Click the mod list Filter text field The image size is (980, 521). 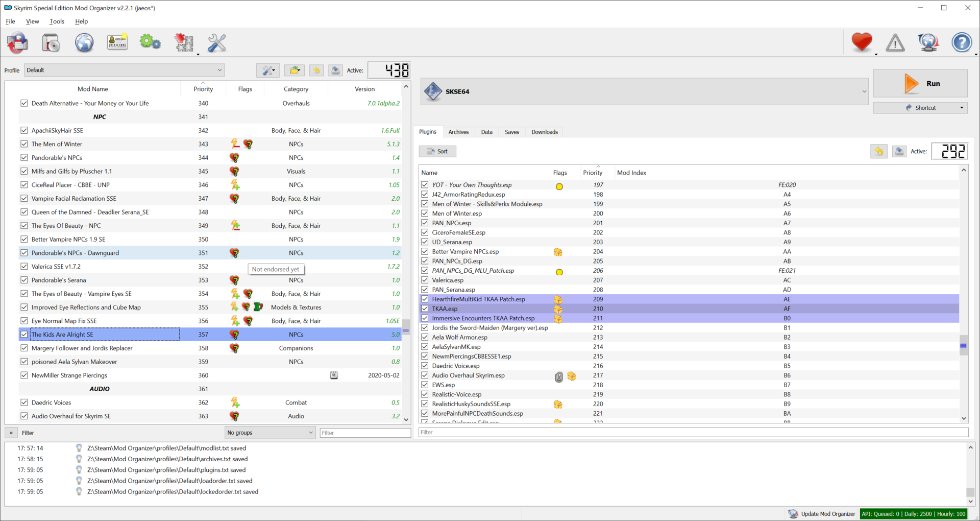[x=365, y=433]
